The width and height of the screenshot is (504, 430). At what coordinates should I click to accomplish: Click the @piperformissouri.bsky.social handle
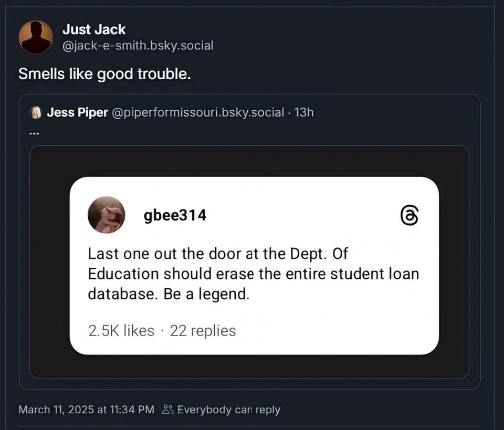198,112
